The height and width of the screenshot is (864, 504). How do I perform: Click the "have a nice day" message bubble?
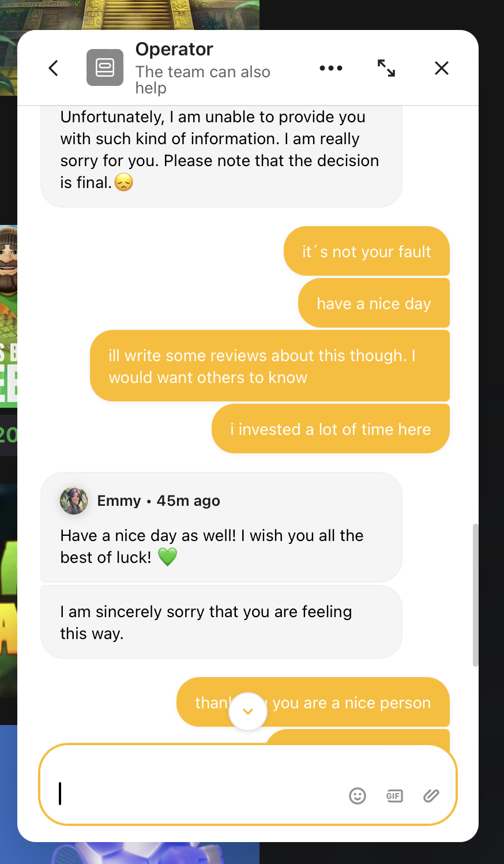(374, 303)
